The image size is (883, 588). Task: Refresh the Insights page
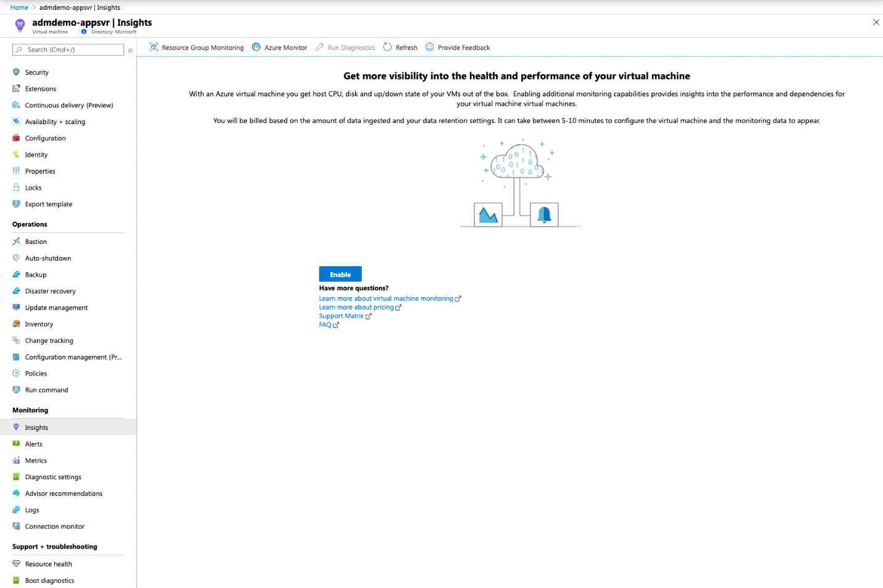400,48
